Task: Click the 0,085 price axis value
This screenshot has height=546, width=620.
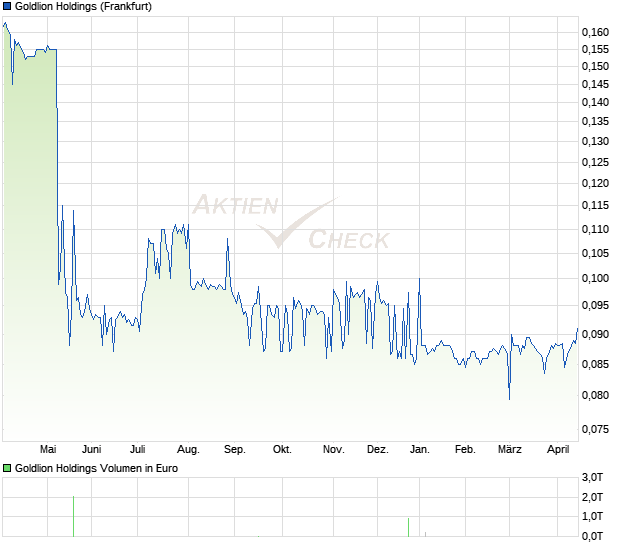Action: [595, 364]
